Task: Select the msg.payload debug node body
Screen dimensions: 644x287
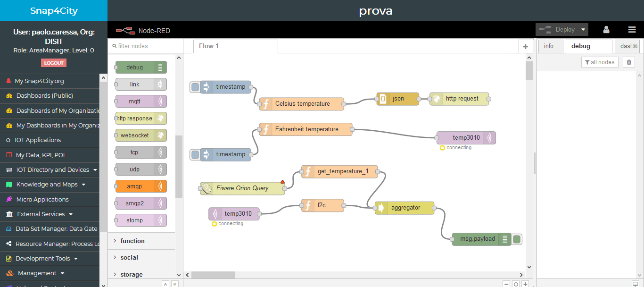Action: (x=481, y=239)
